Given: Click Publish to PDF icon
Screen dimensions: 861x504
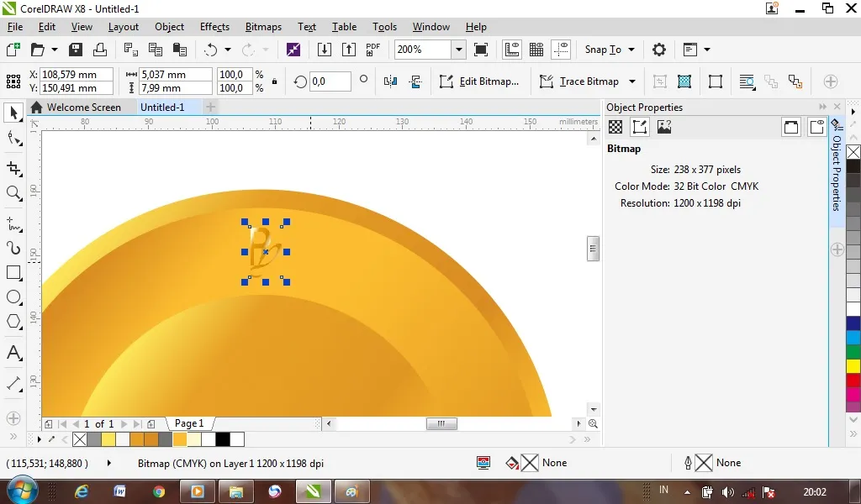Looking at the screenshot, I should (373, 50).
